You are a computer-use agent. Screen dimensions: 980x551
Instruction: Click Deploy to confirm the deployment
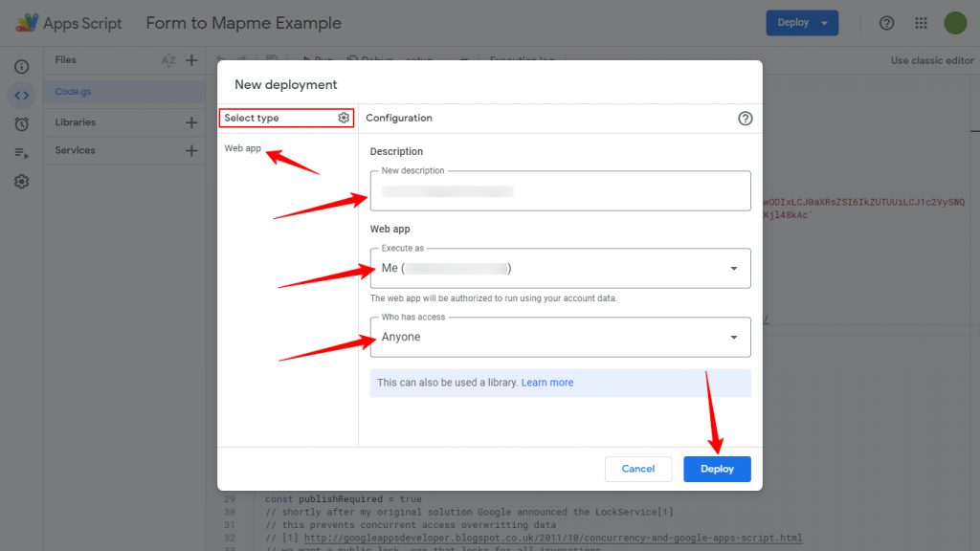click(717, 469)
